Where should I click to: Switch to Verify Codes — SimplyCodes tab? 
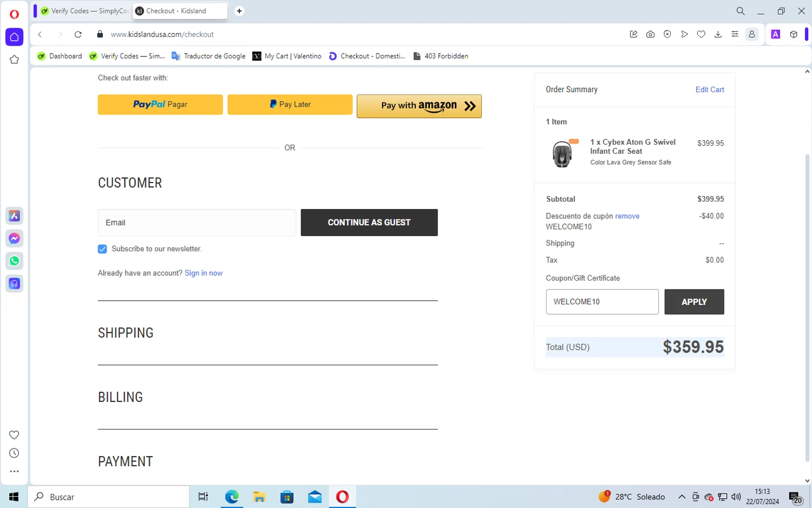coord(84,11)
